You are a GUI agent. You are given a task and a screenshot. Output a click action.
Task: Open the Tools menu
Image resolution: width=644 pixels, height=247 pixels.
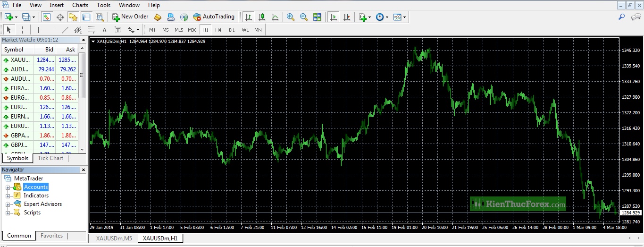point(103,5)
